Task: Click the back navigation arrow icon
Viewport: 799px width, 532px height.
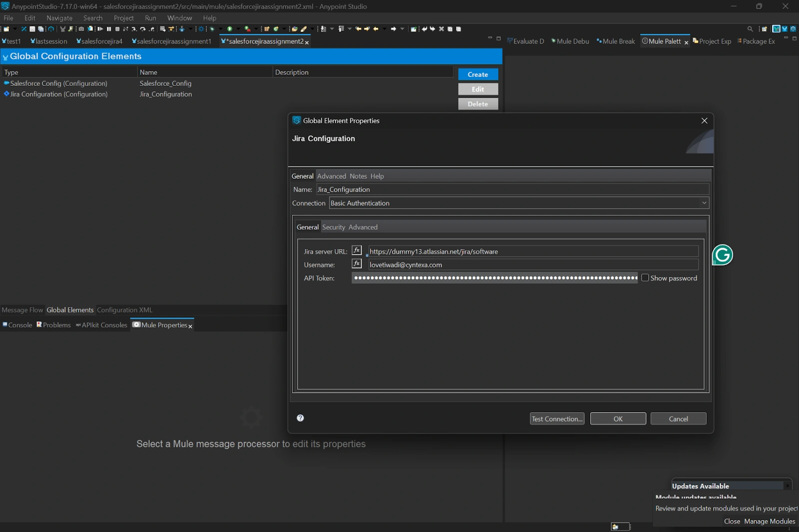Action: point(358,28)
